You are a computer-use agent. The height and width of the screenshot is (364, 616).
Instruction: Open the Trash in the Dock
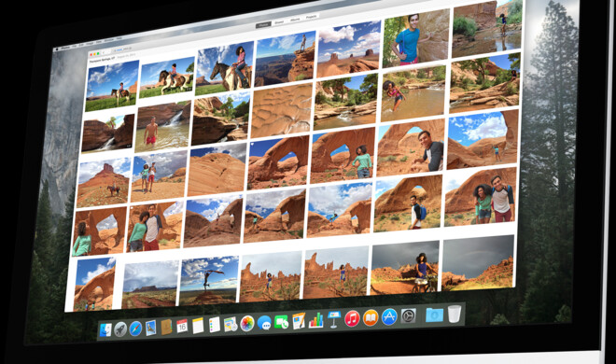click(x=455, y=314)
